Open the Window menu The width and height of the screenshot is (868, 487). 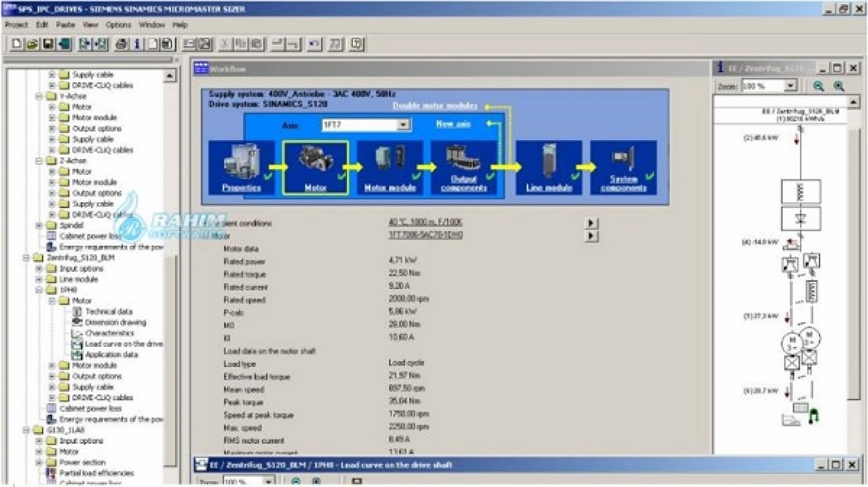pos(151,25)
